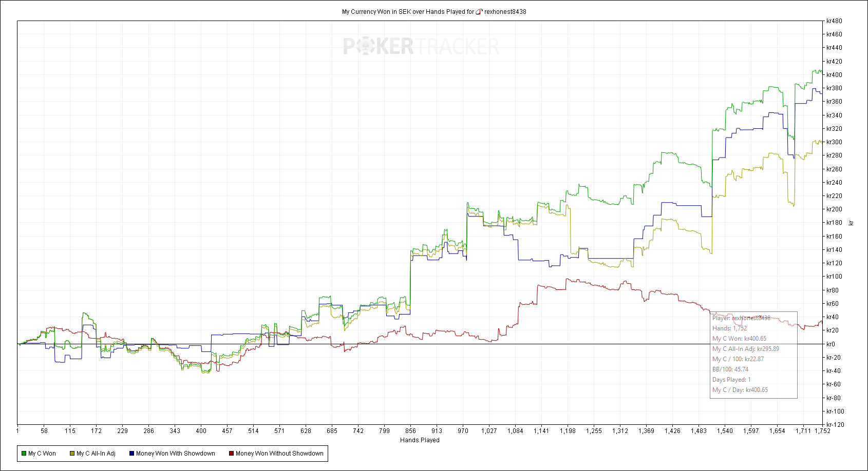This screenshot has width=868, height=471.
Task: Click the Hands Played x-axis label
Action: 420,440
